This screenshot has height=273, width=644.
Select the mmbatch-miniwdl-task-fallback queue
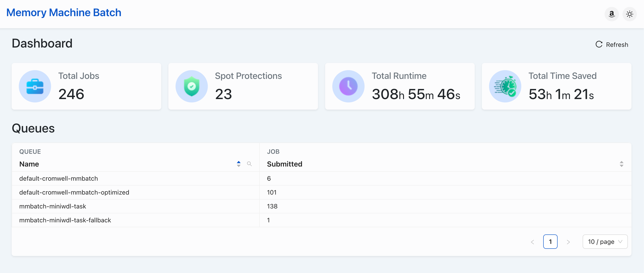65,220
